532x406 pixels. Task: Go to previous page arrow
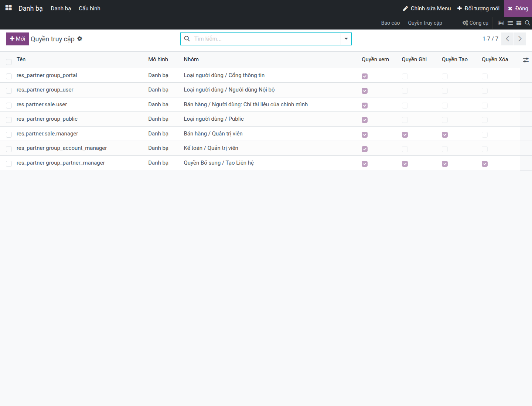[x=508, y=39]
